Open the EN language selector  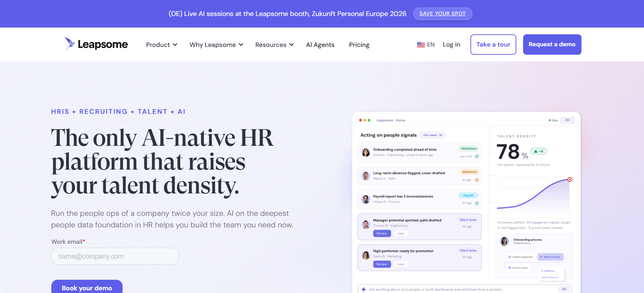[x=426, y=45]
